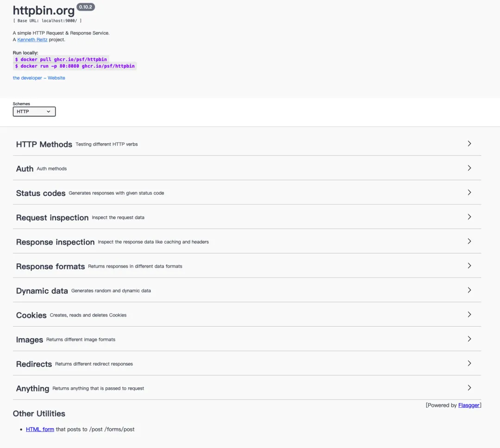Click the Response inspection heading

point(55,242)
